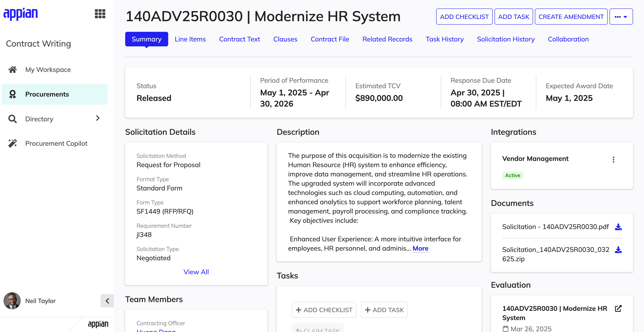The height and width of the screenshot is (332, 644).
Task: Download Solicitation - 140ADV25R0030.pdf
Action: click(x=618, y=227)
